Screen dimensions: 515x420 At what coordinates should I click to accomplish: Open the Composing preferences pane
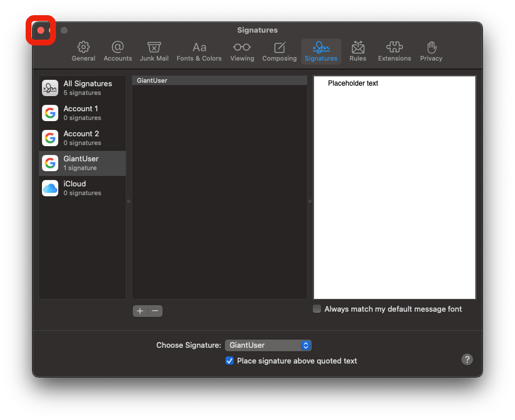coord(280,51)
